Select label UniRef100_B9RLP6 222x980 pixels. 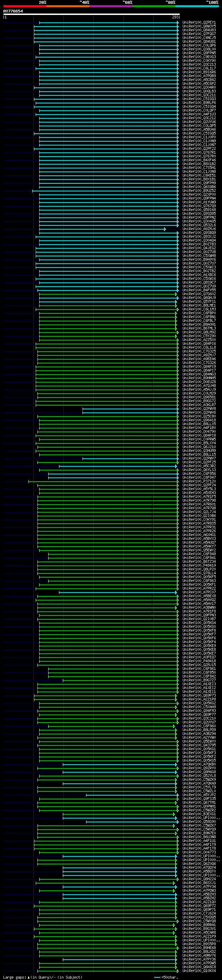(x=199, y=103)
